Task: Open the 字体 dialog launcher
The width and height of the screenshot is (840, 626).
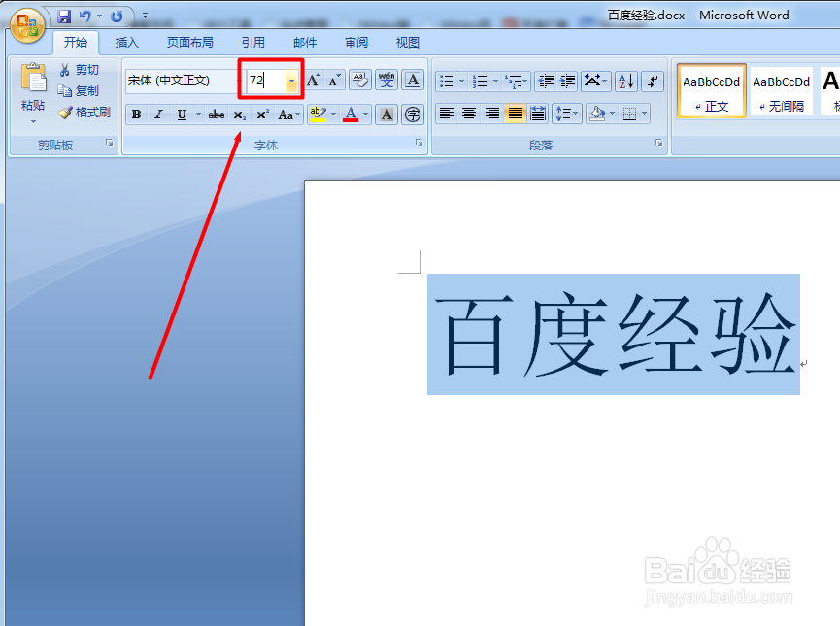Action: (x=419, y=143)
